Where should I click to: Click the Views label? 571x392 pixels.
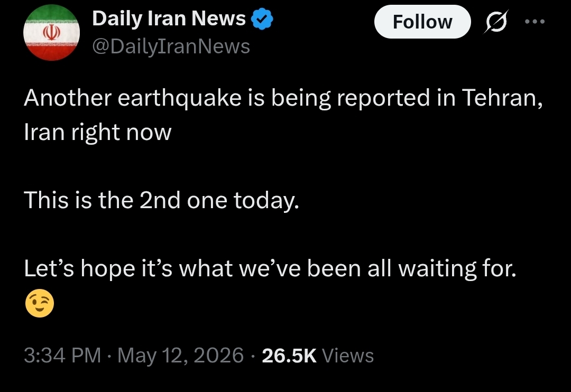(348, 356)
